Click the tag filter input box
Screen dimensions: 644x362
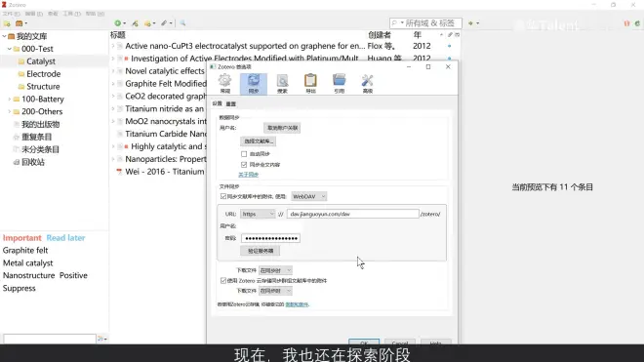point(50,339)
